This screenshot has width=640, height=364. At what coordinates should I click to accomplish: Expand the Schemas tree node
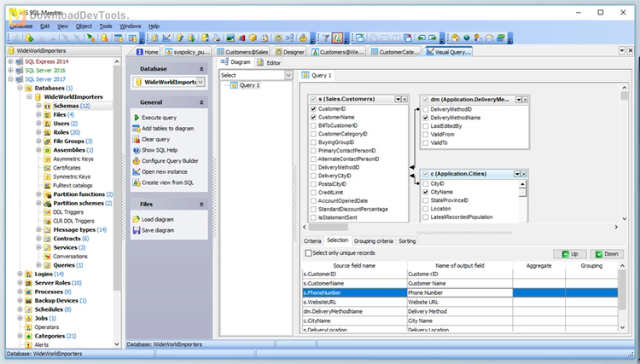coord(38,106)
